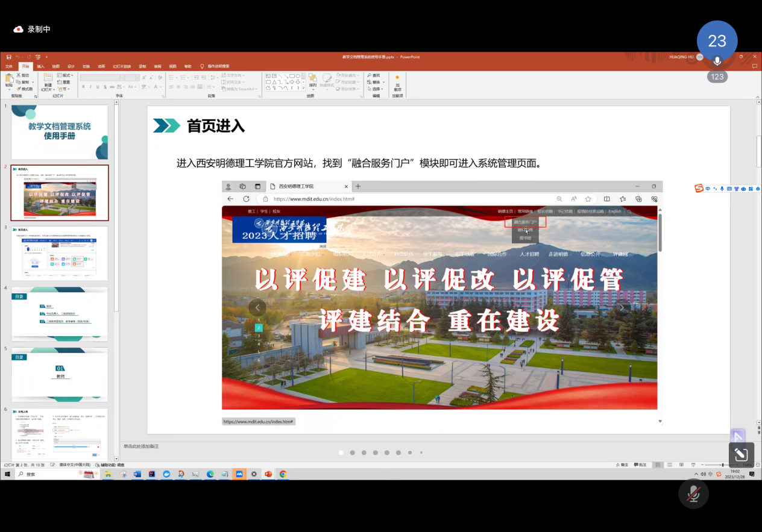Open PowerPoint from the Windows taskbar

268,474
